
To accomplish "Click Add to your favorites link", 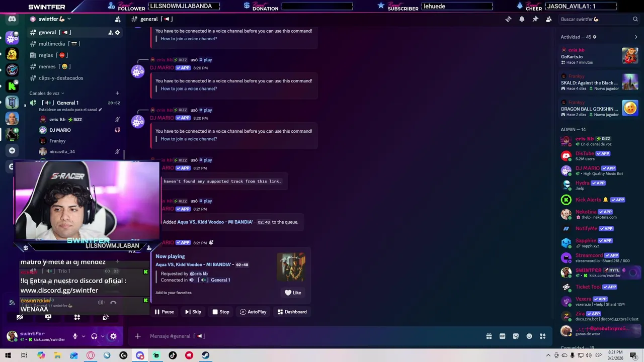I will click(x=173, y=293).
